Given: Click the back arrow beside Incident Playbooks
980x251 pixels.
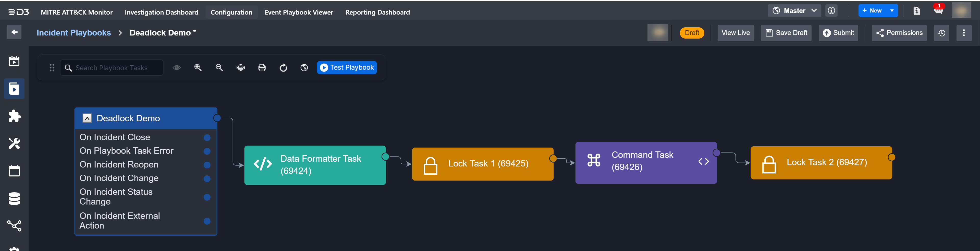Looking at the screenshot, I should pyautogui.click(x=14, y=32).
